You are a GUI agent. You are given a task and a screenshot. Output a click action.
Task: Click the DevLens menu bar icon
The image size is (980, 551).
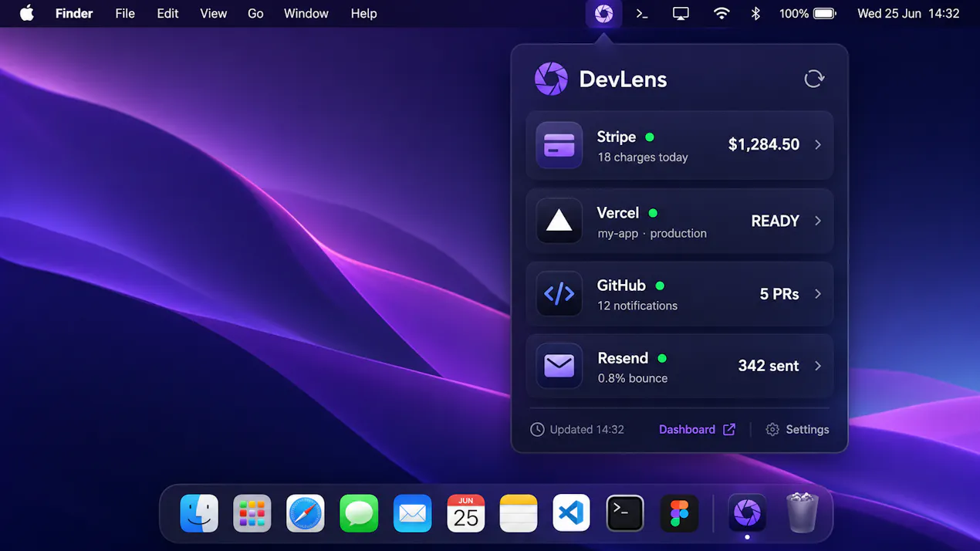coord(603,14)
